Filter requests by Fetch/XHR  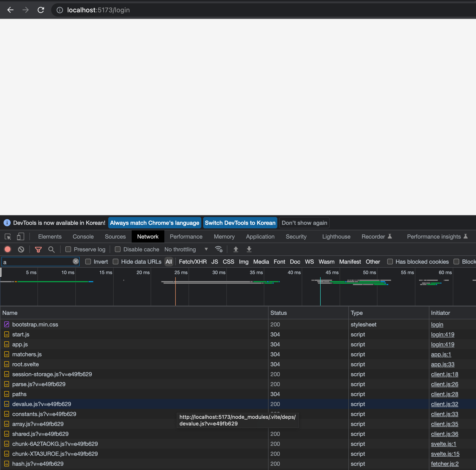pos(193,262)
